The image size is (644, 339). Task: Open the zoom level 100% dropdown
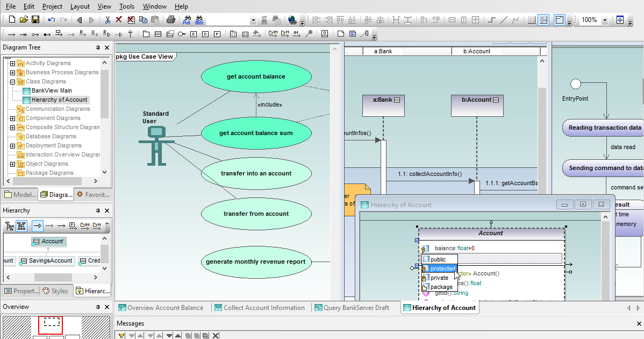(605, 20)
